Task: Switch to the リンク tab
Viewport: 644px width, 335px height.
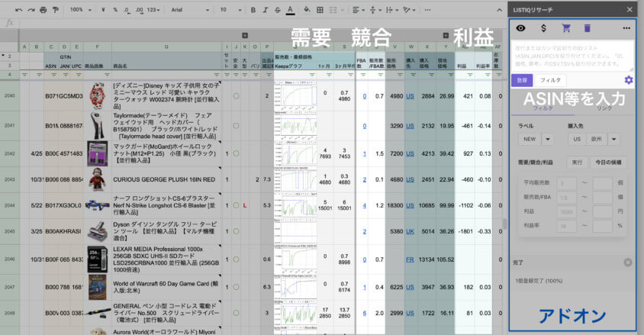Action: pyautogui.click(x=604, y=108)
